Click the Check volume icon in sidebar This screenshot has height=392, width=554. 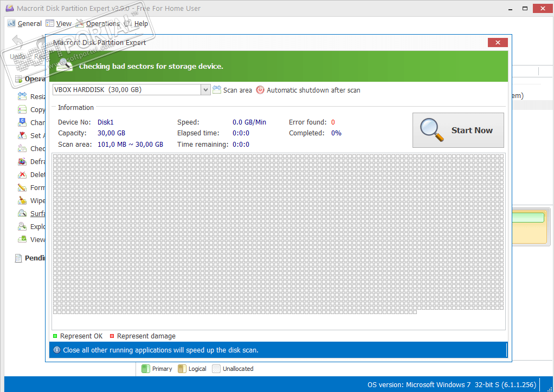click(x=22, y=148)
